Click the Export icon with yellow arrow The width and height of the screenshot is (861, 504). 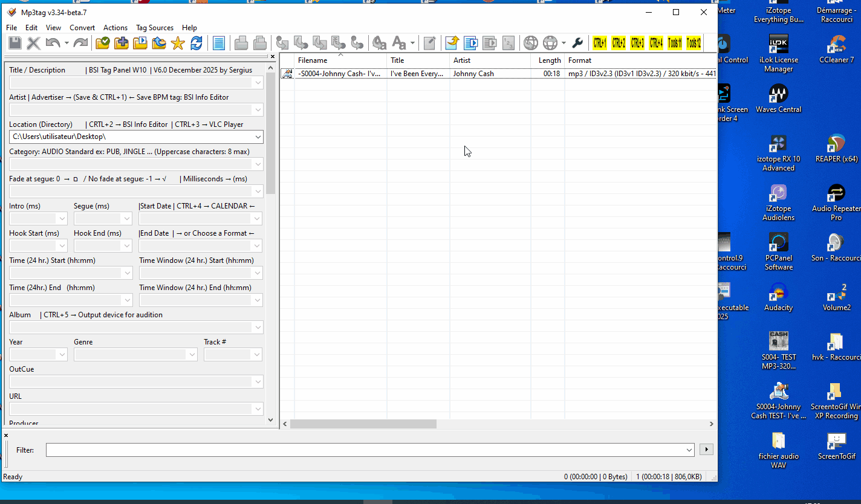click(452, 43)
